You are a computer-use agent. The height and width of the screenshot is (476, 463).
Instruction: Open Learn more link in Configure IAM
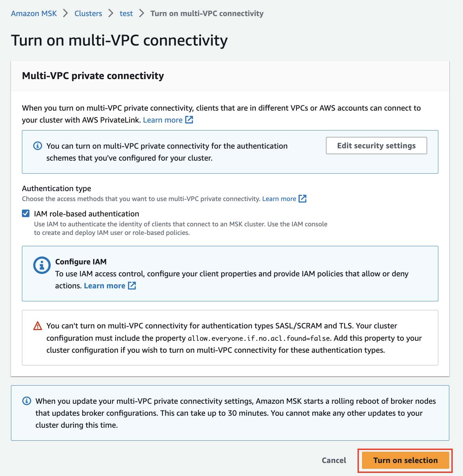[104, 286]
